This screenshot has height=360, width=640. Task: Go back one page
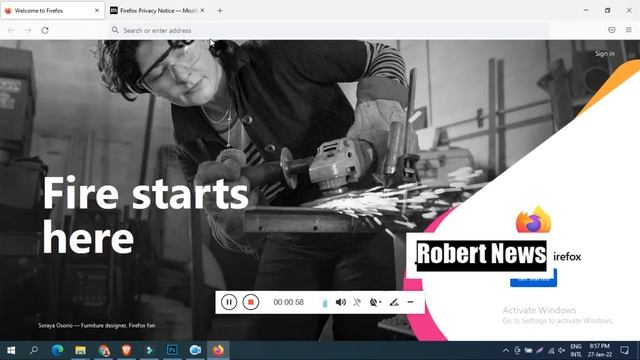(11, 30)
